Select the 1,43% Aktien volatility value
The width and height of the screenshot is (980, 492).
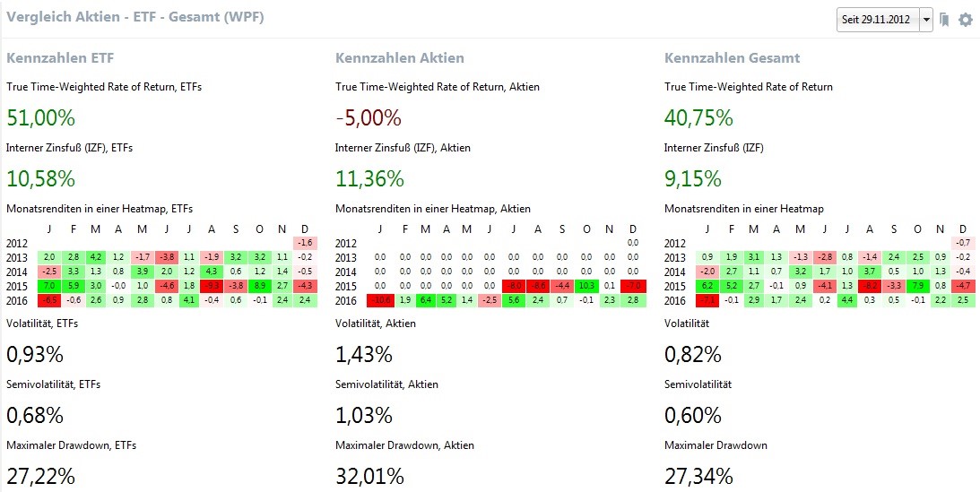pyautogui.click(x=364, y=354)
